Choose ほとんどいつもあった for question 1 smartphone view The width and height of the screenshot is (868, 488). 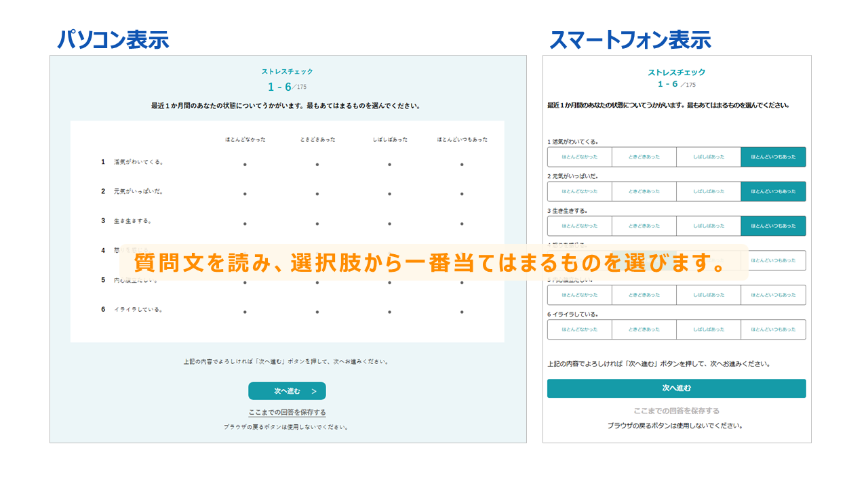coord(774,157)
